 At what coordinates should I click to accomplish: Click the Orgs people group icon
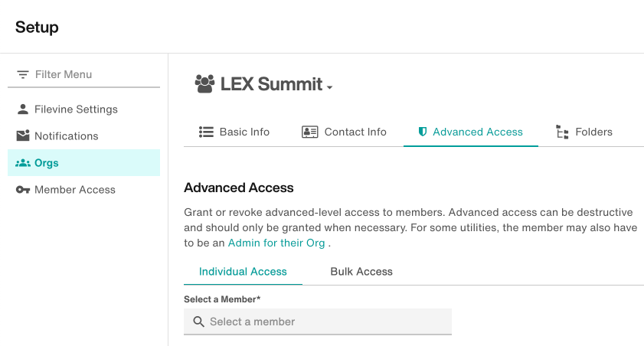point(23,163)
